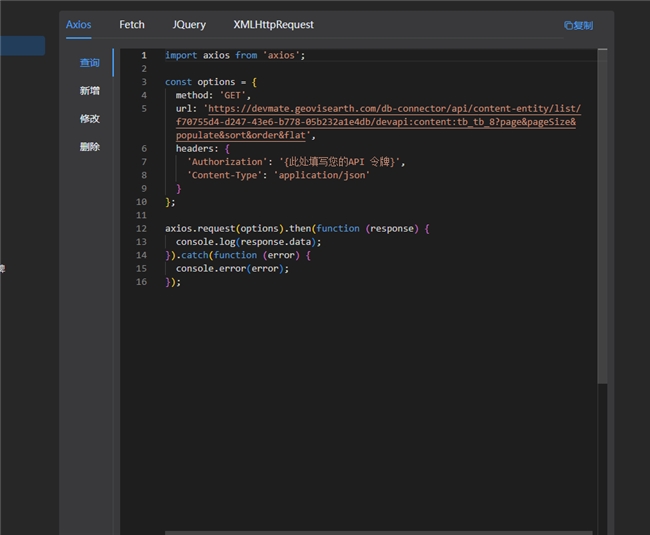Viewport: 650px width, 535px height.
Task: Click line number 16 in the gutter
Action: 141,282
